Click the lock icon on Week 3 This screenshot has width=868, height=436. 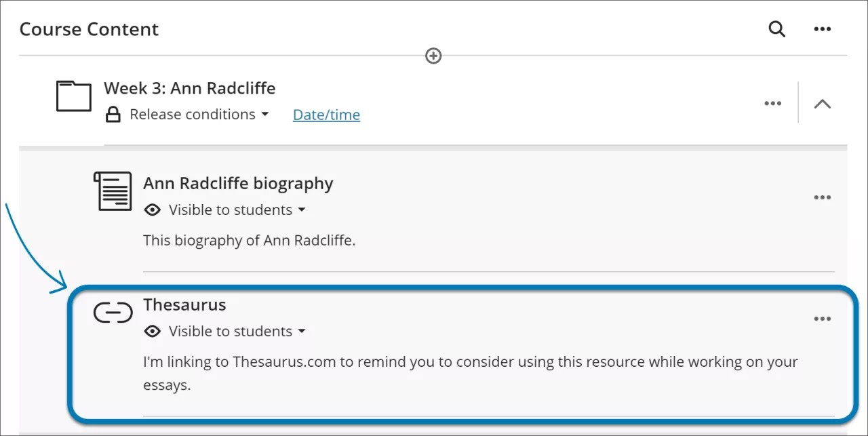coord(113,114)
